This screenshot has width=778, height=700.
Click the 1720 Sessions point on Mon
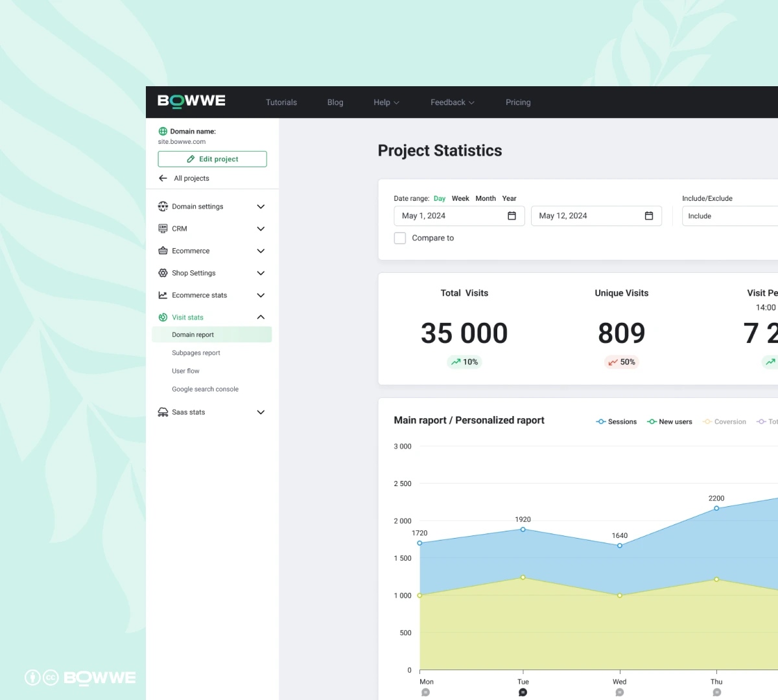pos(420,543)
